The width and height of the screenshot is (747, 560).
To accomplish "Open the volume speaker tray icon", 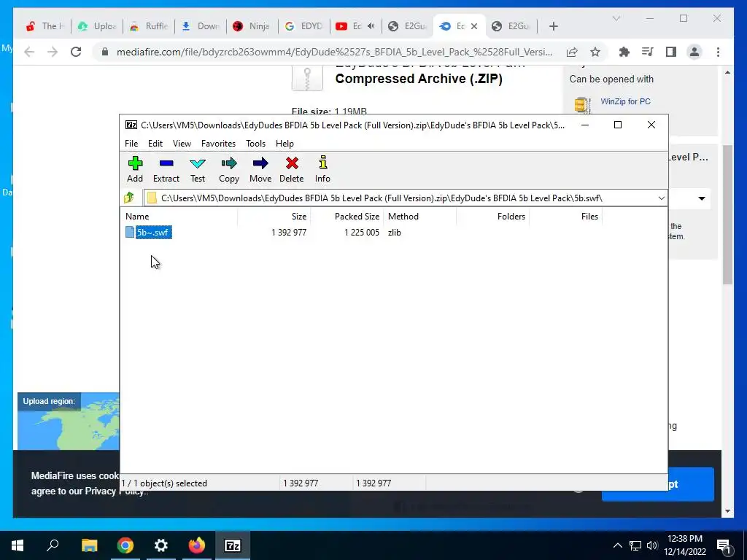I will coord(652,545).
